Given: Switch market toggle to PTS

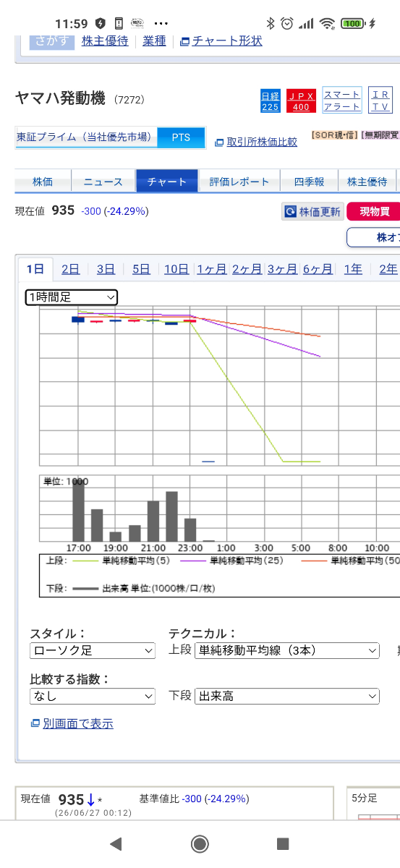Looking at the screenshot, I should [181, 137].
